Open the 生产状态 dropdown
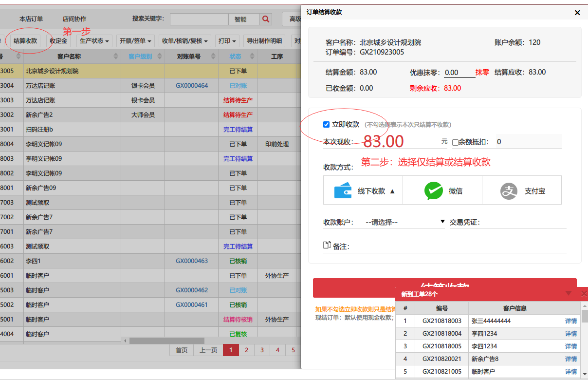 pos(94,41)
